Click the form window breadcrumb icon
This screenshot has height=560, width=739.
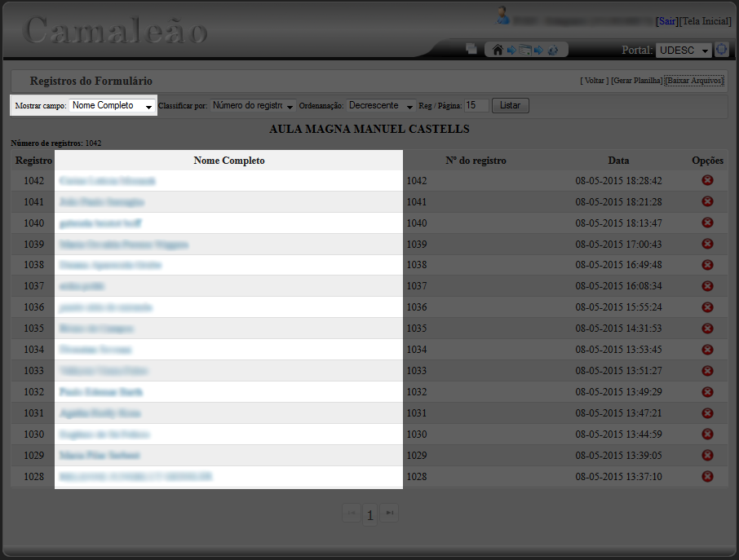pyautogui.click(x=525, y=50)
